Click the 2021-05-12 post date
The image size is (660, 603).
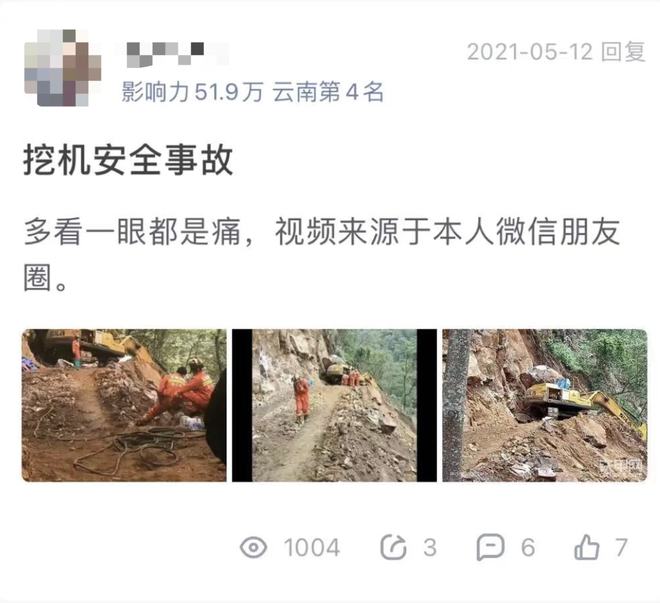530,52
